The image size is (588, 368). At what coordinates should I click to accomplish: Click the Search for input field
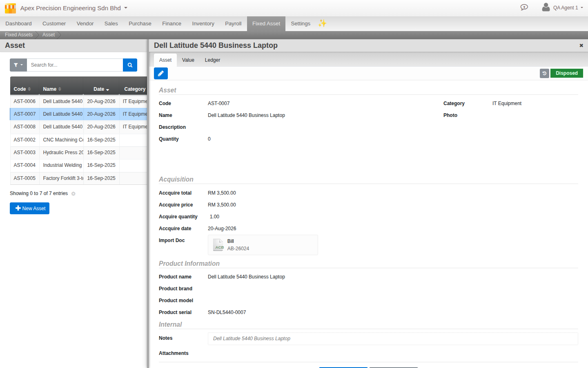(75, 65)
